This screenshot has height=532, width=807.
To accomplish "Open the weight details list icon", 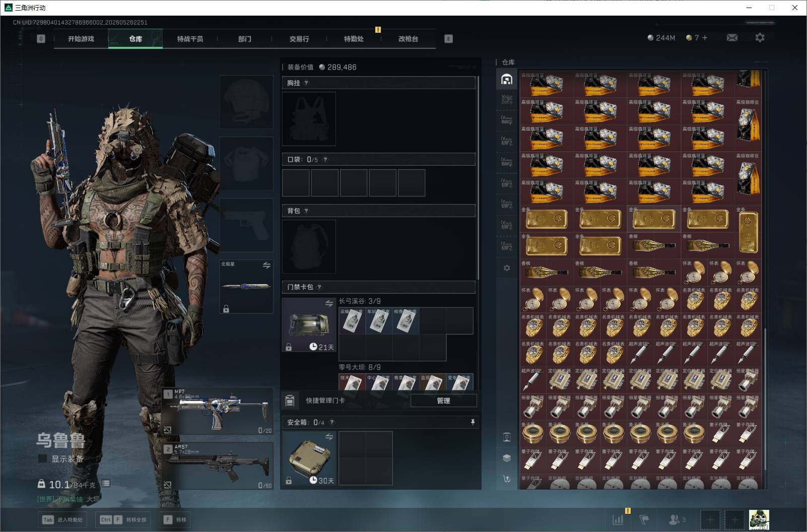I will click(106, 483).
